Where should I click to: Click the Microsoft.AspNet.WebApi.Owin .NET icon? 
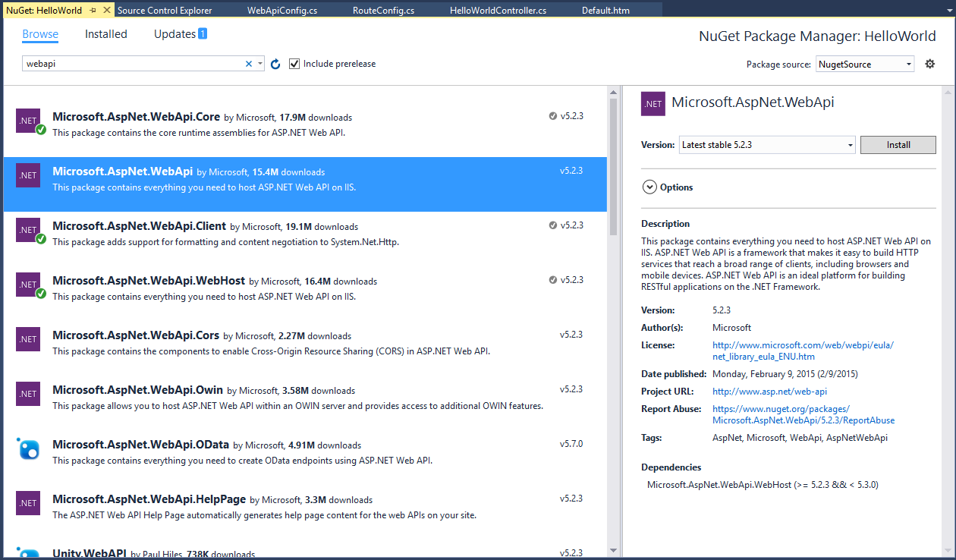point(28,394)
